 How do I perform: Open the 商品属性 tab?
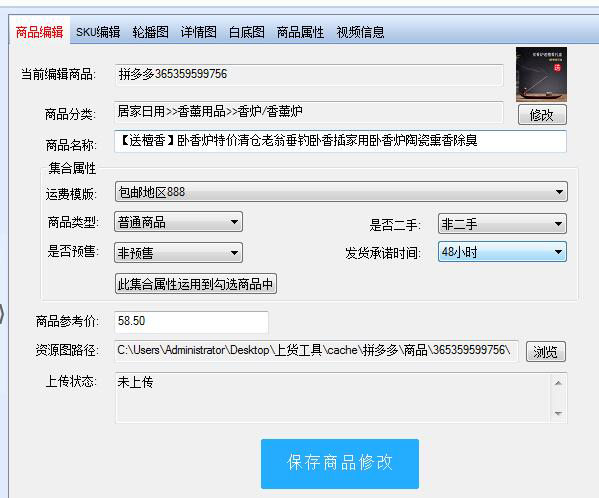click(300, 32)
